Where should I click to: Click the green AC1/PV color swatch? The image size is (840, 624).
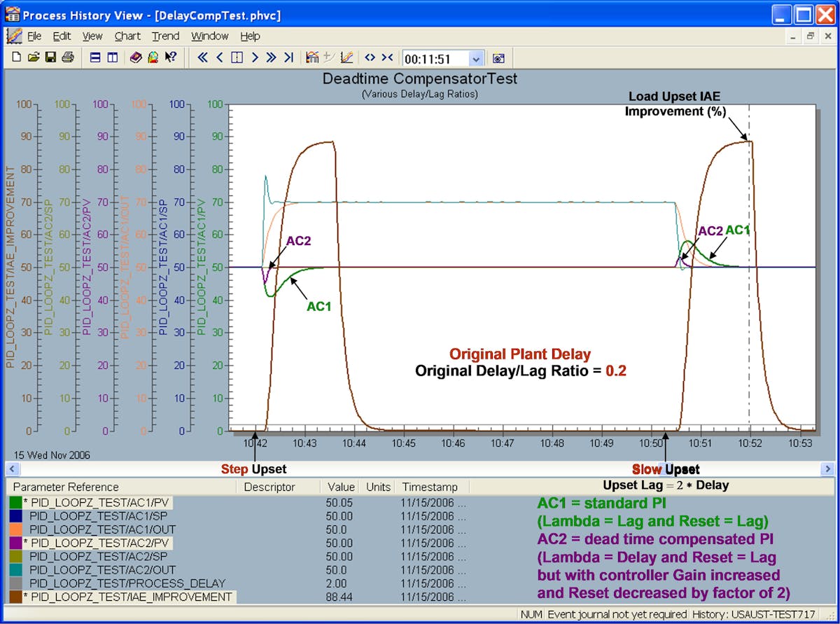pyautogui.click(x=15, y=502)
